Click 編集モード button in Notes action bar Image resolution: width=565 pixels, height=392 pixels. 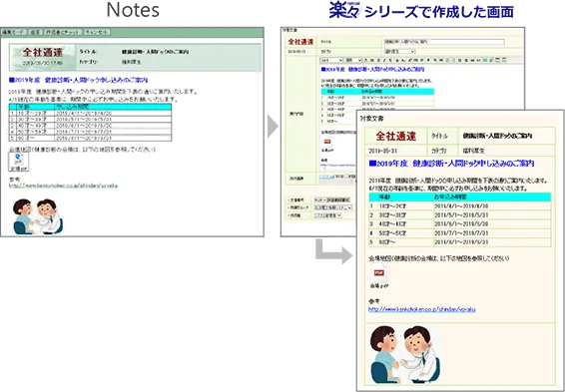point(14,32)
